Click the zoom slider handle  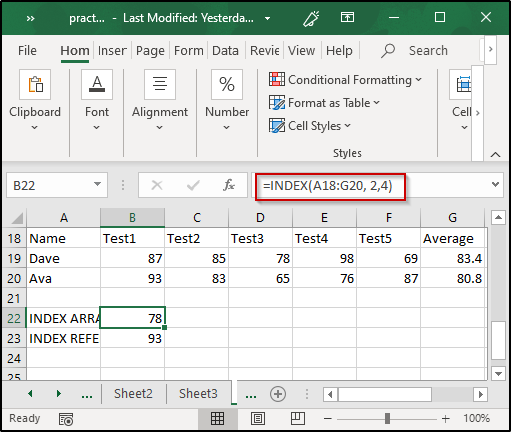pos(387,419)
